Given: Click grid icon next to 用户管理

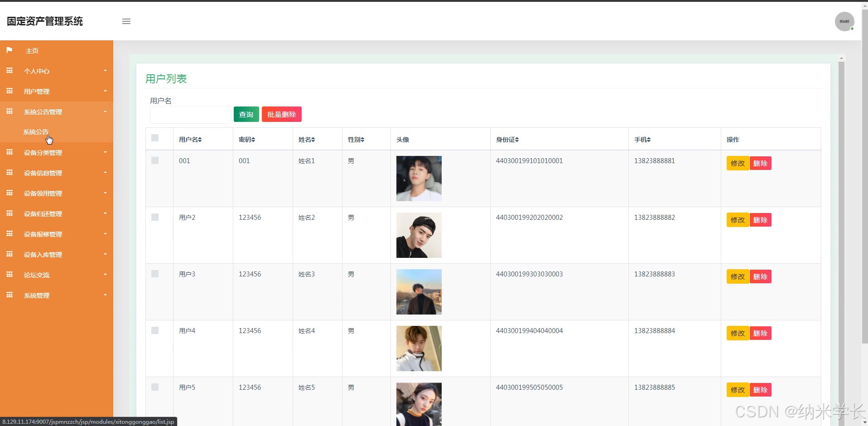Looking at the screenshot, I should (9, 91).
